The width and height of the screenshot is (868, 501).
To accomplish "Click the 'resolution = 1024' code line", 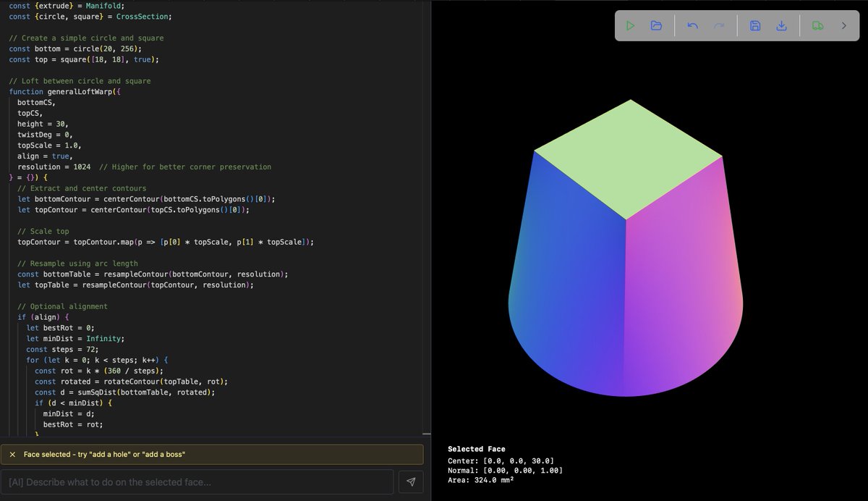I will point(54,167).
